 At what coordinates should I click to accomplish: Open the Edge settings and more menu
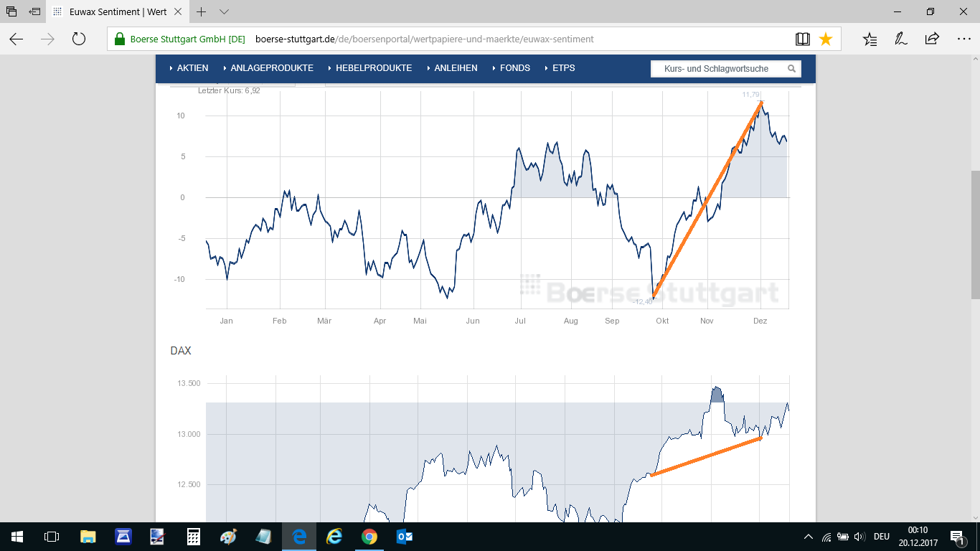963,39
